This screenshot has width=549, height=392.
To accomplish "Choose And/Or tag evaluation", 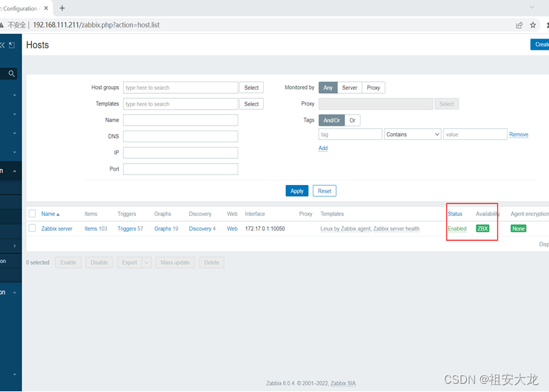I will coord(331,120).
